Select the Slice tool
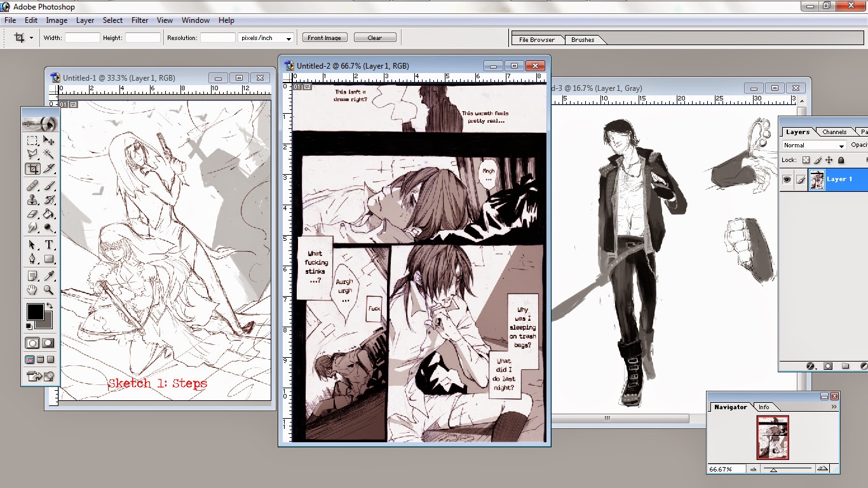The width and height of the screenshot is (868, 488). [48, 169]
